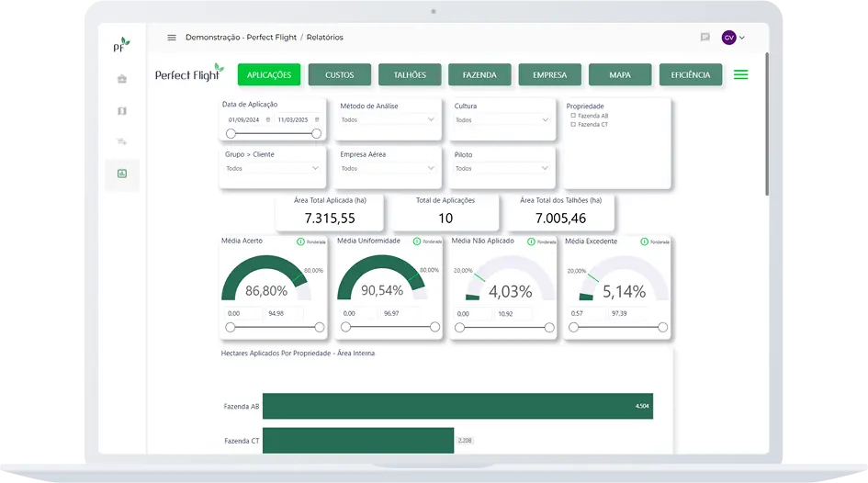Click the Área Total dos Talhões value 7.005,46
The width and height of the screenshot is (868, 483).
click(561, 219)
